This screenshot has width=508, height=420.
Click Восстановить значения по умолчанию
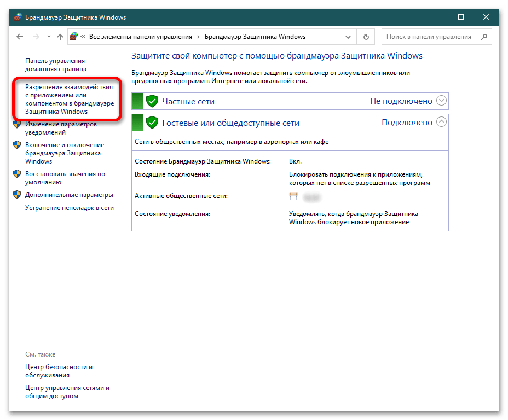tap(65, 178)
